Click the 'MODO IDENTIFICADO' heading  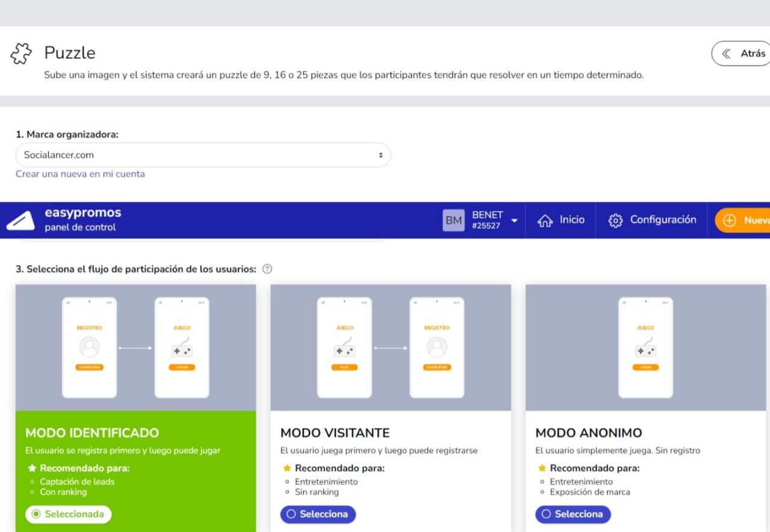click(92, 433)
